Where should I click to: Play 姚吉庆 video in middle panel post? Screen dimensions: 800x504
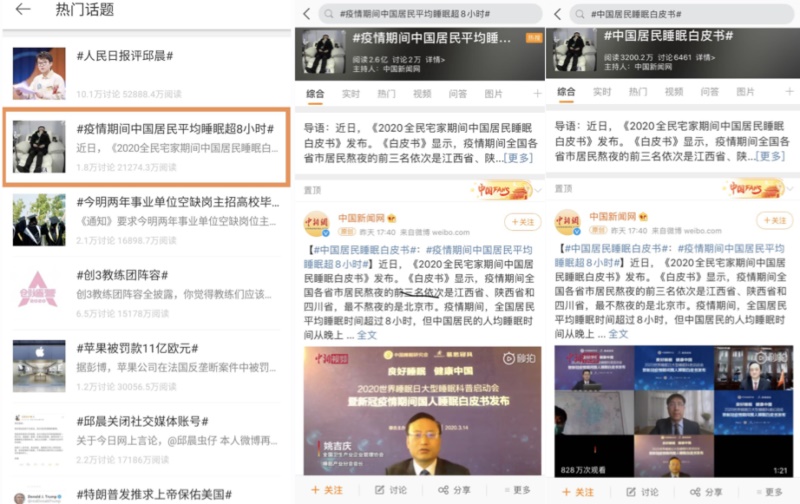click(x=422, y=411)
